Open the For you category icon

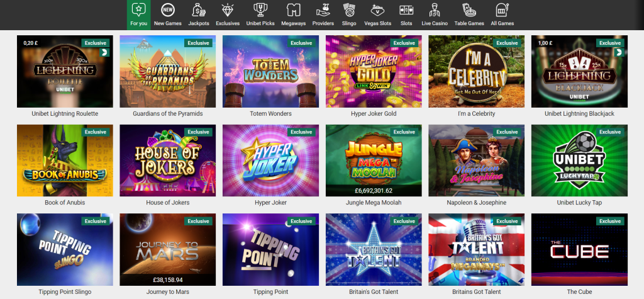pos(138,9)
